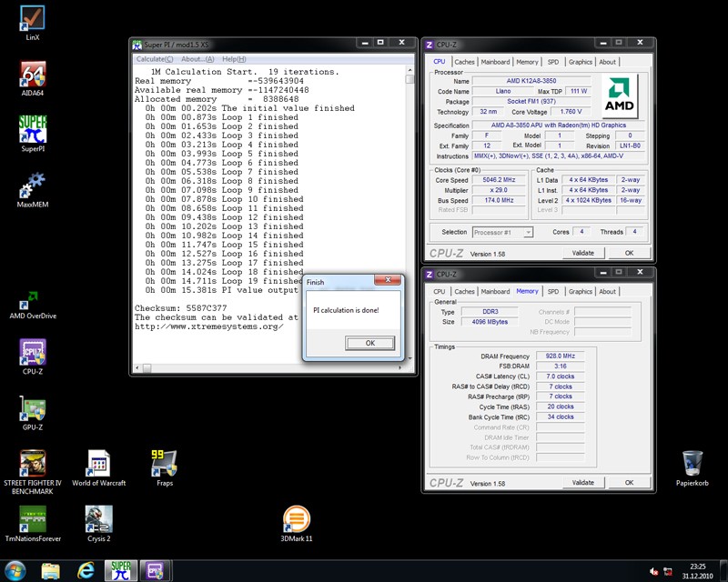Click the taskbar clock showing 23:25

click(x=697, y=571)
